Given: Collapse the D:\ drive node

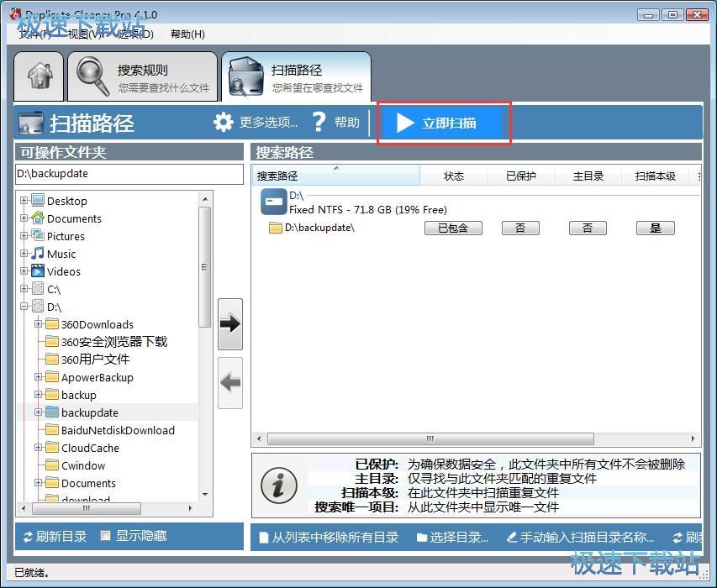Looking at the screenshot, I should click(24, 306).
